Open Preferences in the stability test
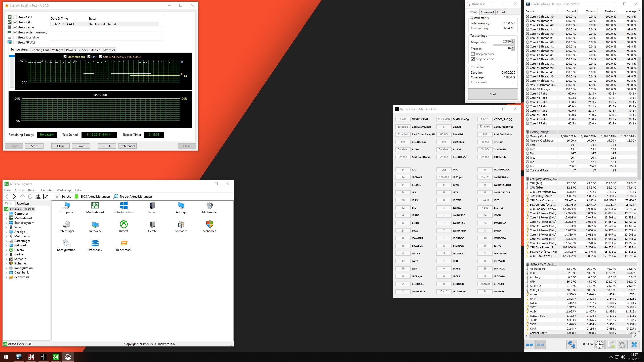644x362 pixels. pos(127,146)
